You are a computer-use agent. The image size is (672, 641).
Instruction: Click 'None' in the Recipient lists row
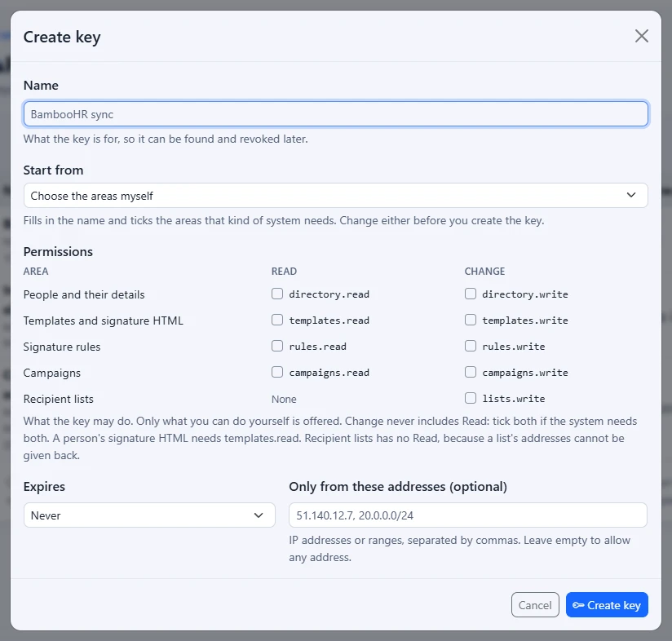284,400
